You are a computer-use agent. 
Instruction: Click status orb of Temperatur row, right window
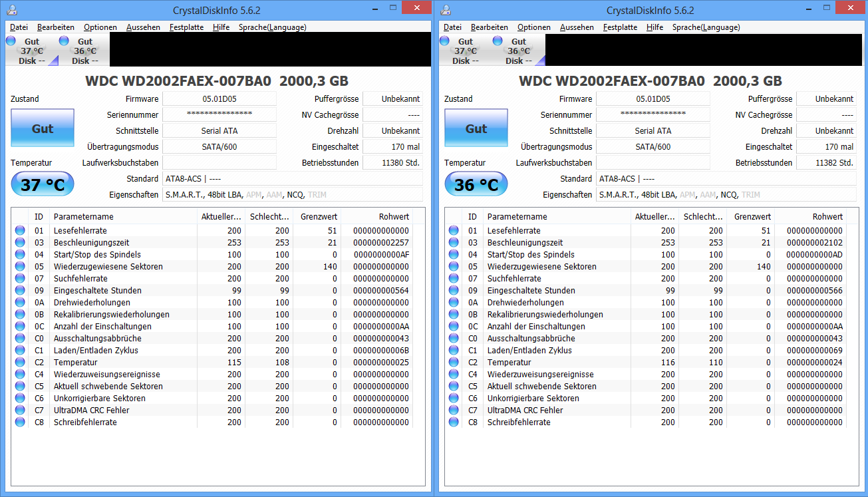coord(454,362)
